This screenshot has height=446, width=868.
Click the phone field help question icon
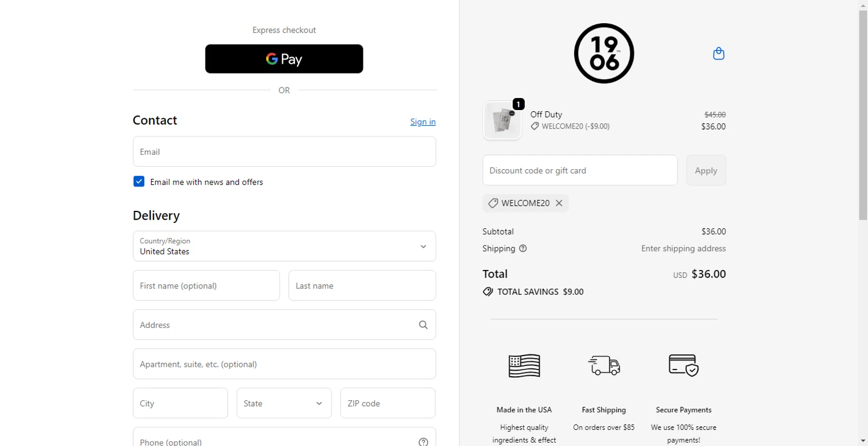[x=424, y=442]
